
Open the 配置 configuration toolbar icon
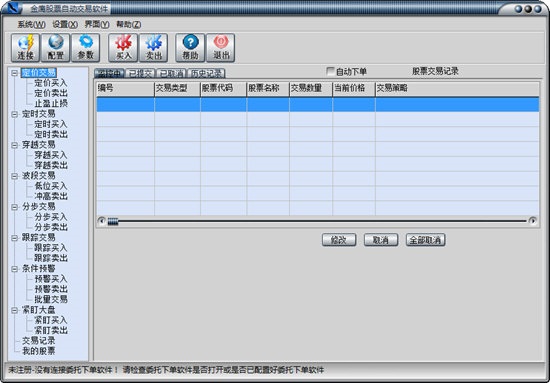pos(55,48)
